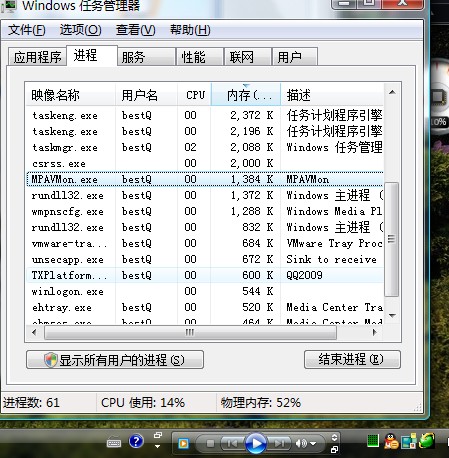The image size is (449, 458).
Task: Open QQ penguin tray icon
Action: click(391, 441)
